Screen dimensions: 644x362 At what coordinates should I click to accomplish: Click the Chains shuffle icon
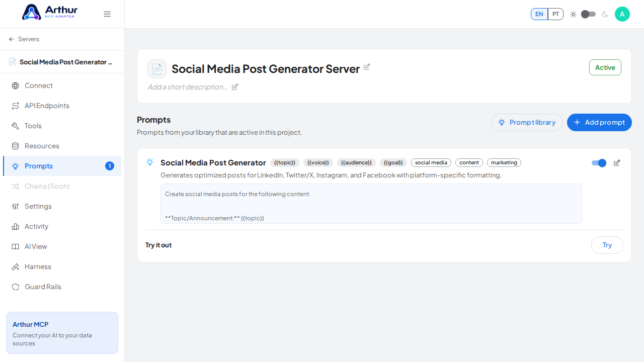click(x=15, y=186)
